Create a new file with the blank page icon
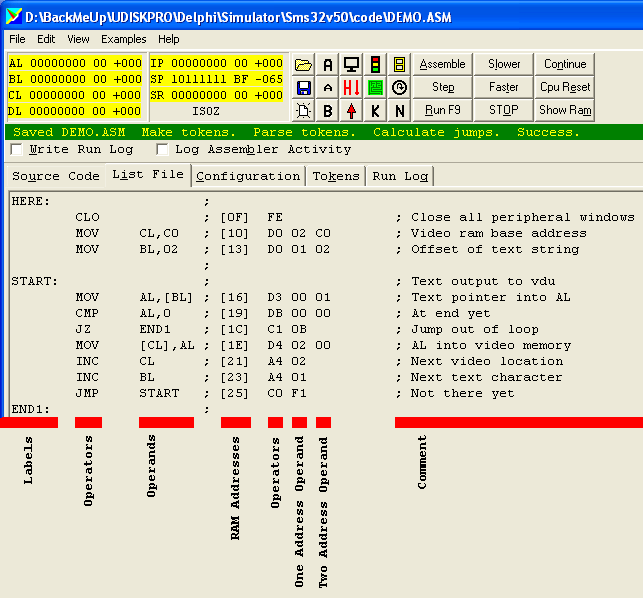Viewport: 643px width, 598px height. [x=303, y=111]
